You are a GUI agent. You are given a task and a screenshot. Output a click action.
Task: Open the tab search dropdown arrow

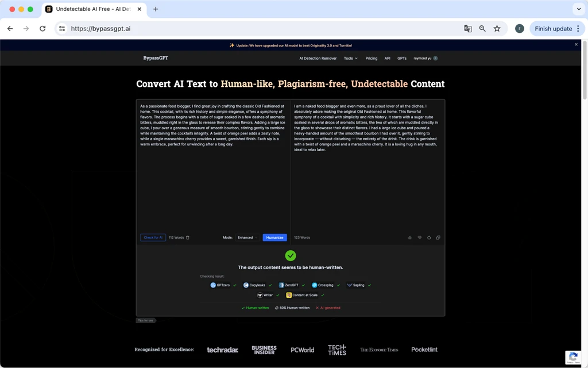click(x=579, y=9)
